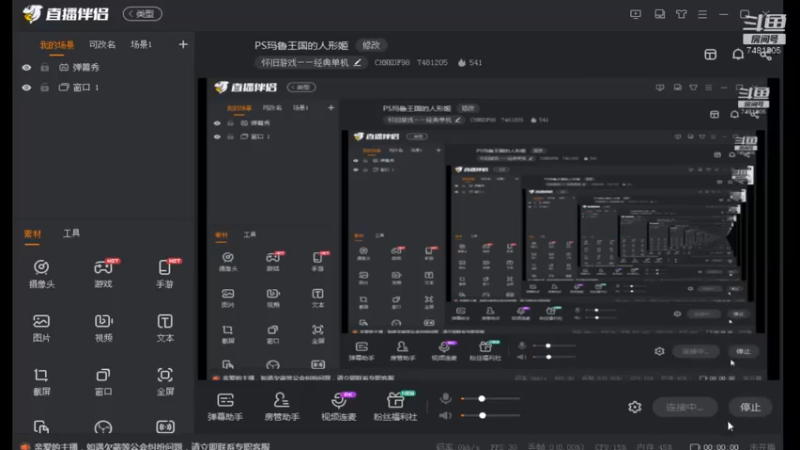Add a 视频 video source
Viewport: 800px width, 450px height.
coord(104,328)
